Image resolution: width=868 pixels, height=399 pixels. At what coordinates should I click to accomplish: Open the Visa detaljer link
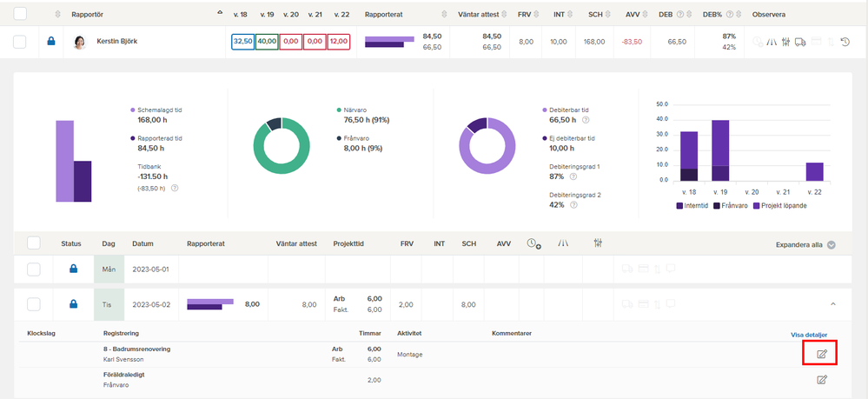[809, 335]
